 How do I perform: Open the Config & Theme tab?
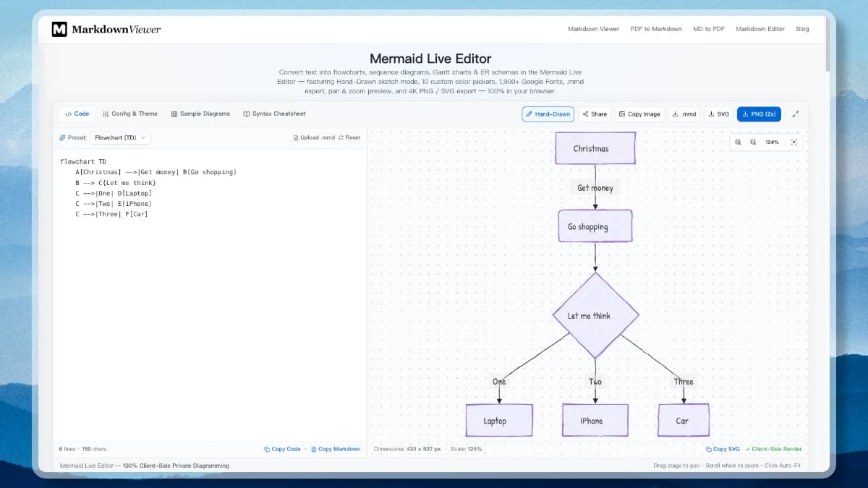point(130,114)
